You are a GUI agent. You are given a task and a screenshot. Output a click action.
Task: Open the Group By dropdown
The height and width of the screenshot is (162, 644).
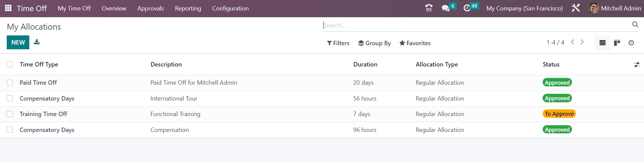point(374,43)
